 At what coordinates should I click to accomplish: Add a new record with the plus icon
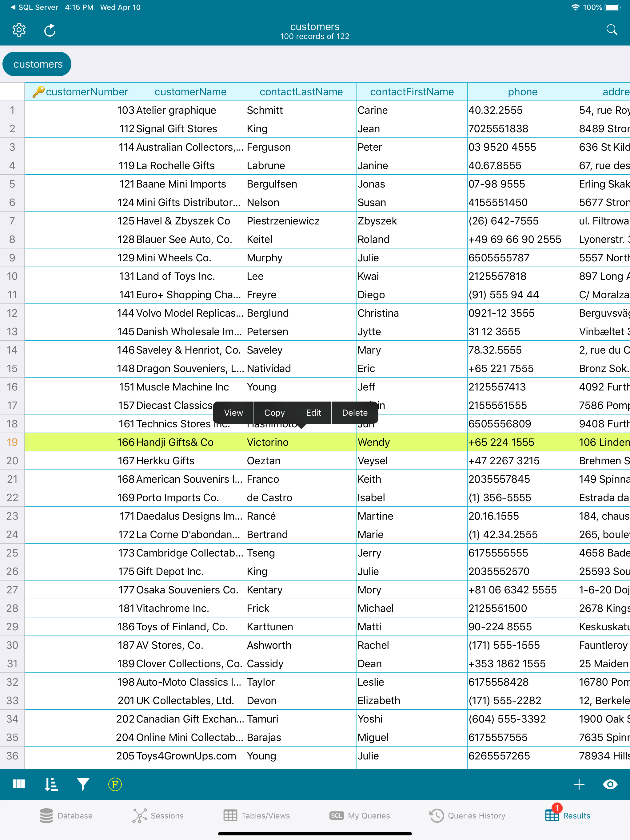coord(579,784)
